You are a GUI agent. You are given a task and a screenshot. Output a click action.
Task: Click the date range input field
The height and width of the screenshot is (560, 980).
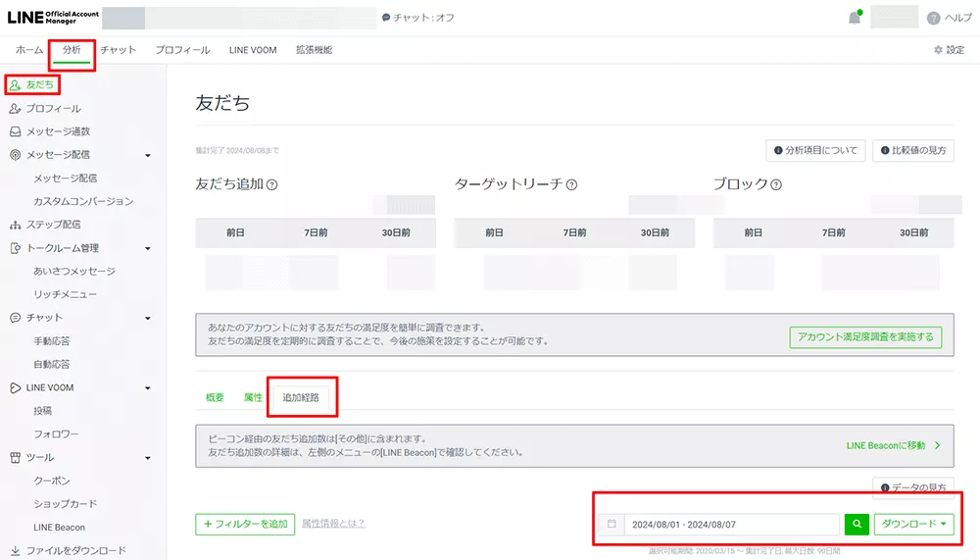tap(730, 525)
